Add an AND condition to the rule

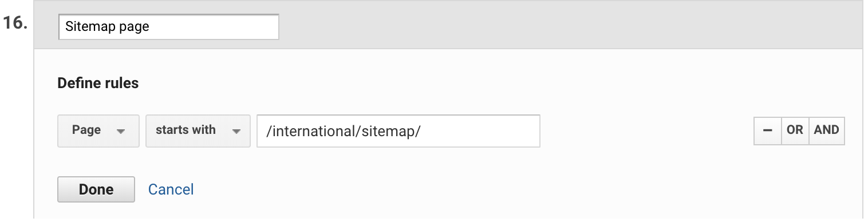point(826,130)
